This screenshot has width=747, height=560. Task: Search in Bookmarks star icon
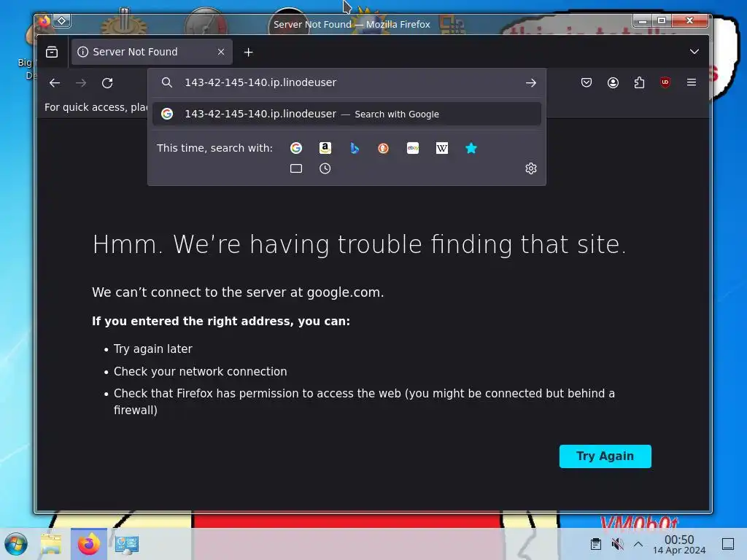point(471,148)
